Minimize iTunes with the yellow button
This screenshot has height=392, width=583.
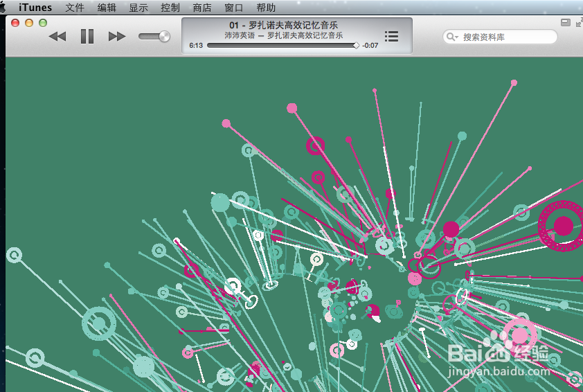click(29, 23)
